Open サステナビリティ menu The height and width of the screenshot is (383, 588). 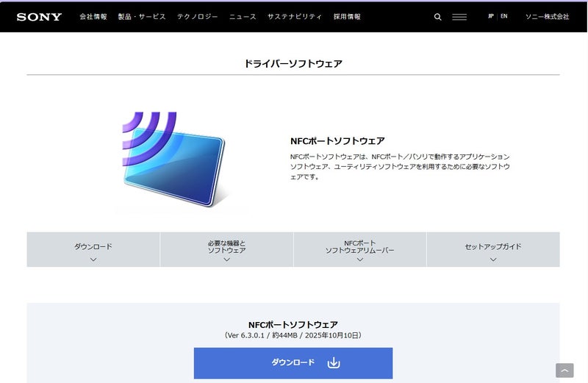coord(294,17)
